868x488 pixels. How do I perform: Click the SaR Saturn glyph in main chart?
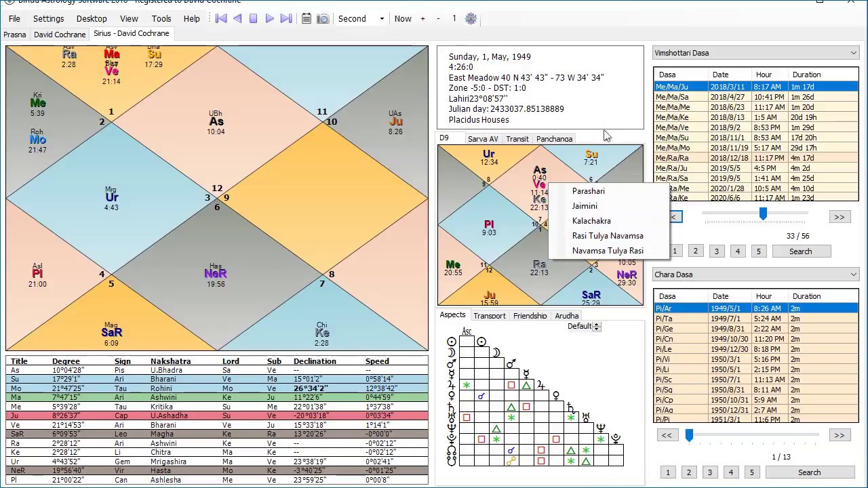pos(111,333)
